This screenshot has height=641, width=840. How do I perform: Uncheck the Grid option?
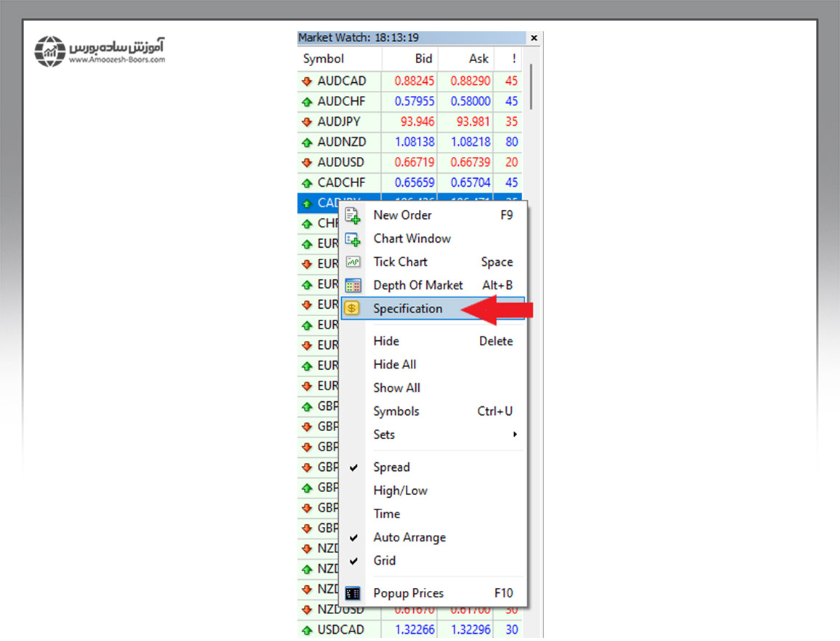(x=385, y=561)
